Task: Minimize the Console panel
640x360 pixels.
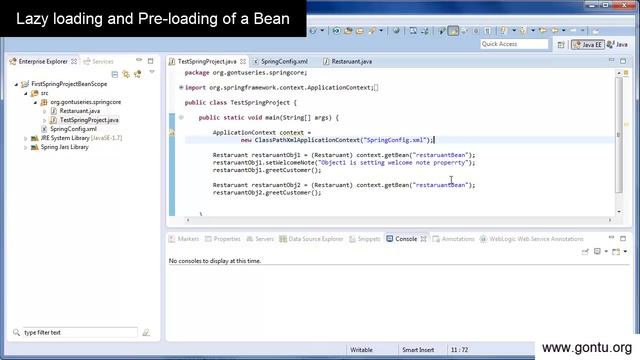Action: pyautogui.click(x=611, y=237)
